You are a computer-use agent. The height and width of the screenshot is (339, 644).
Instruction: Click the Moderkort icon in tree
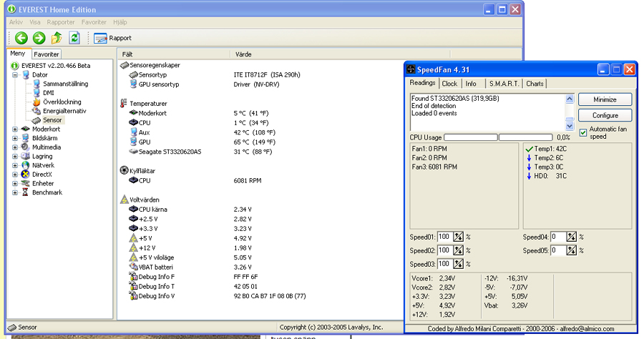point(26,129)
